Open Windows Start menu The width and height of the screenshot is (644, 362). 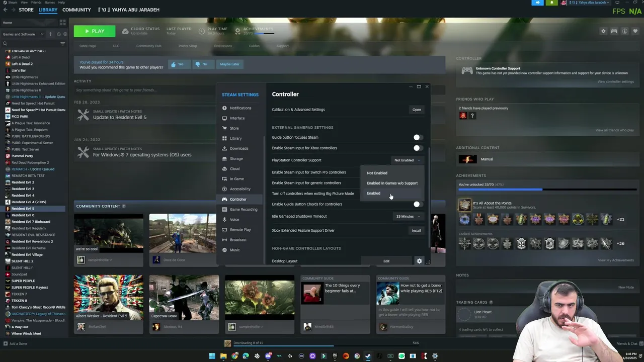click(212, 356)
